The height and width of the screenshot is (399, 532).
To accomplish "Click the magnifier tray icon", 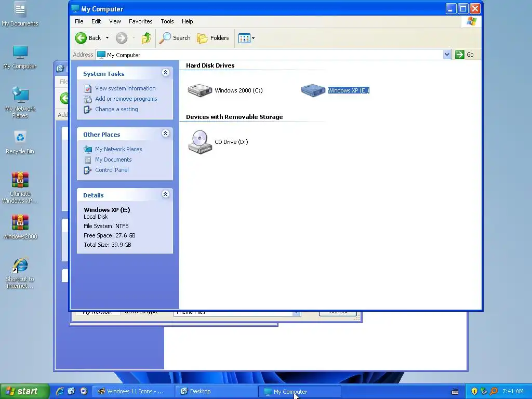I will pos(494,392).
